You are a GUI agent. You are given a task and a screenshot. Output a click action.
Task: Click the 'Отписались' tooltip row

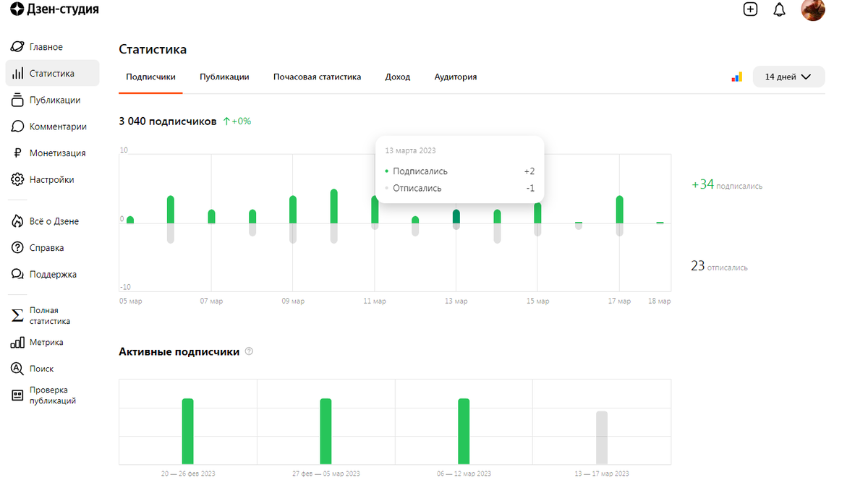(x=459, y=188)
